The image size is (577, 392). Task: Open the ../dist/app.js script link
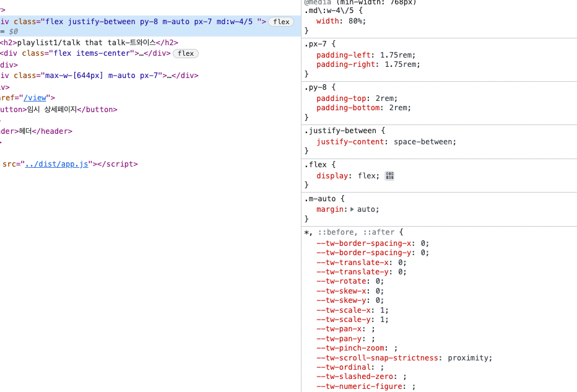tap(57, 163)
